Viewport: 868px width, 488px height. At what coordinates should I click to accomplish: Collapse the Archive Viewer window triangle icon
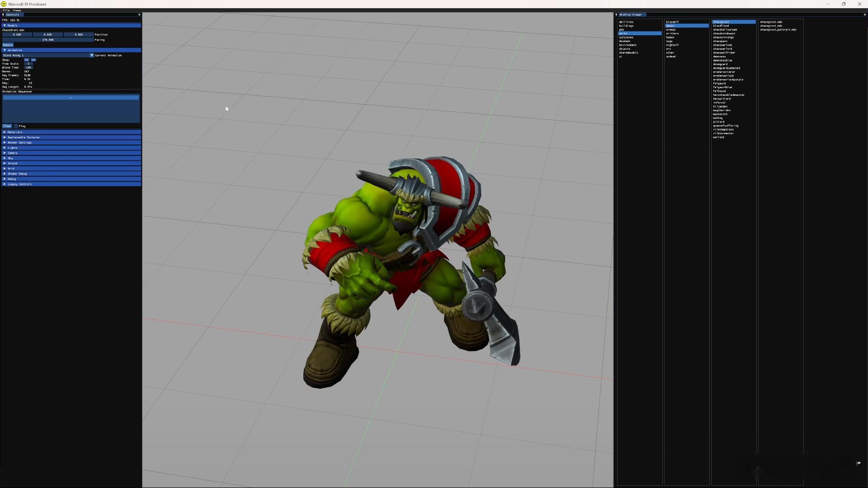(x=616, y=14)
